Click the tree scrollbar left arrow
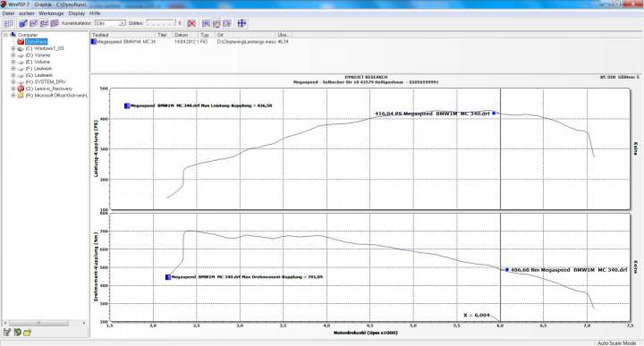 pyautogui.click(x=5, y=323)
